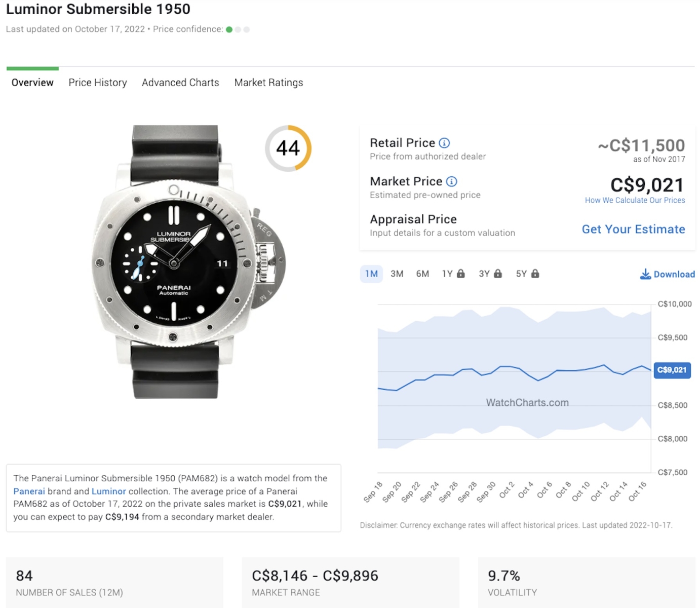Click the circular 44 score badge
Screen dimensions: 700x608
(288, 148)
